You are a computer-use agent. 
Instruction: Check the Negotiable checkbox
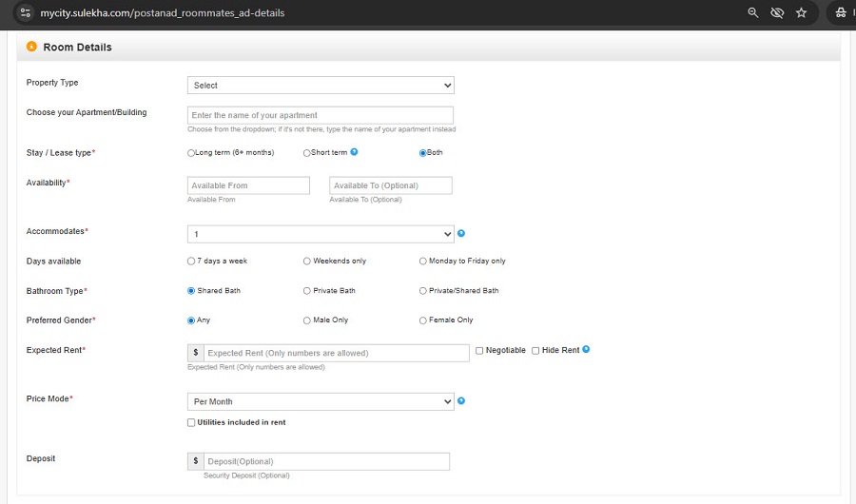point(479,351)
